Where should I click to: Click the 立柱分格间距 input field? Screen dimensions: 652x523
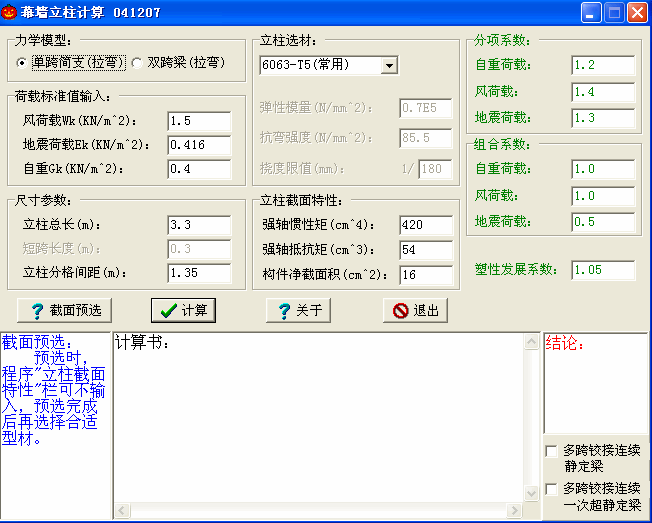[199, 273]
